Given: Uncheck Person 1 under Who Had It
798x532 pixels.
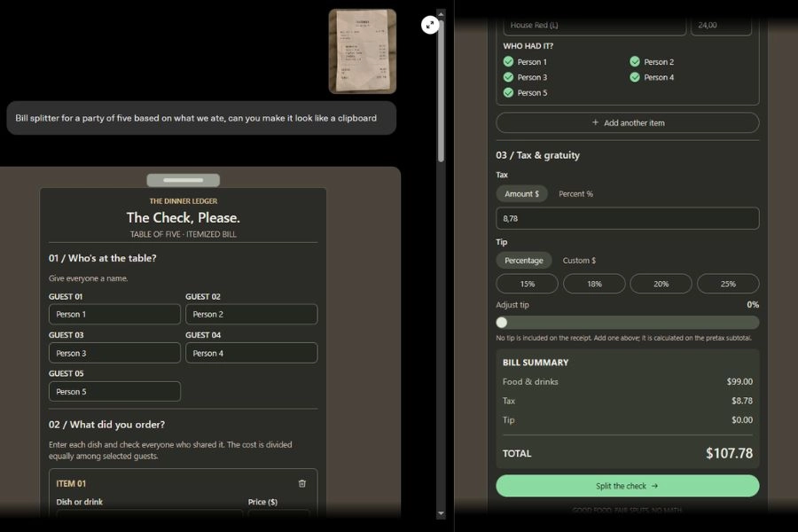Looking at the screenshot, I should [x=508, y=61].
